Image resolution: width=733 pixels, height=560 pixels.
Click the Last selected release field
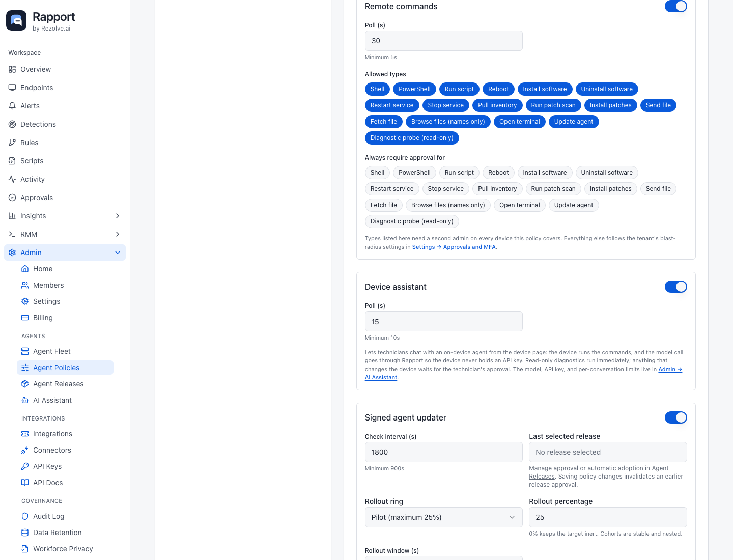click(x=608, y=452)
